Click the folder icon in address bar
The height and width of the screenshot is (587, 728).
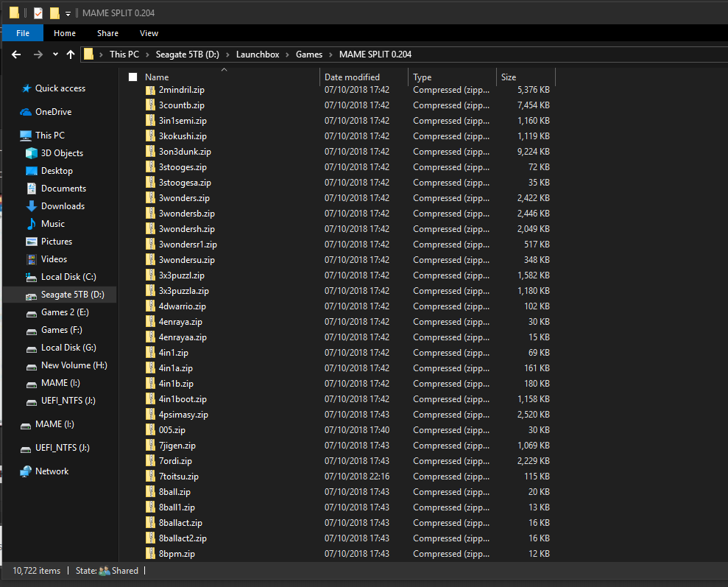click(88, 55)
